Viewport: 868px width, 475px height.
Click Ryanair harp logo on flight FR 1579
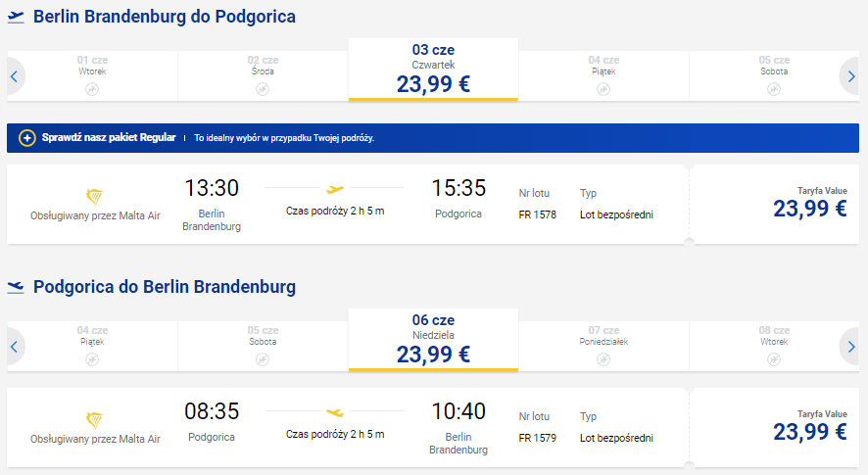pyautogui.click(x=95, y=420)
